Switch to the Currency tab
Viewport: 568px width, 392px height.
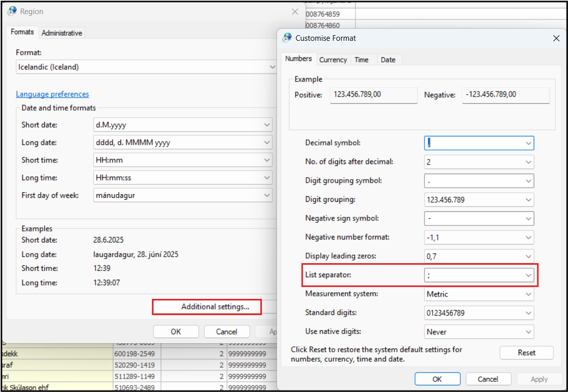point(333,59)
